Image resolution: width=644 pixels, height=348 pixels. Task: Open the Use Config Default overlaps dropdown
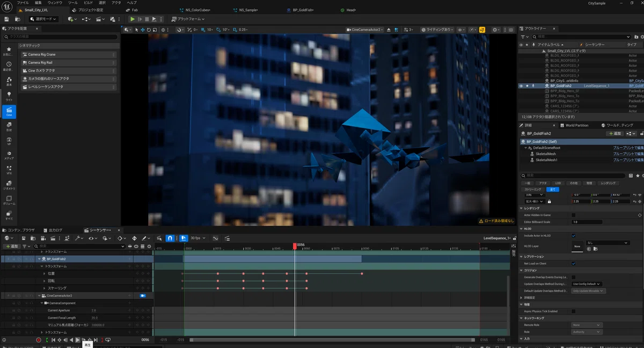pos(587,284)
